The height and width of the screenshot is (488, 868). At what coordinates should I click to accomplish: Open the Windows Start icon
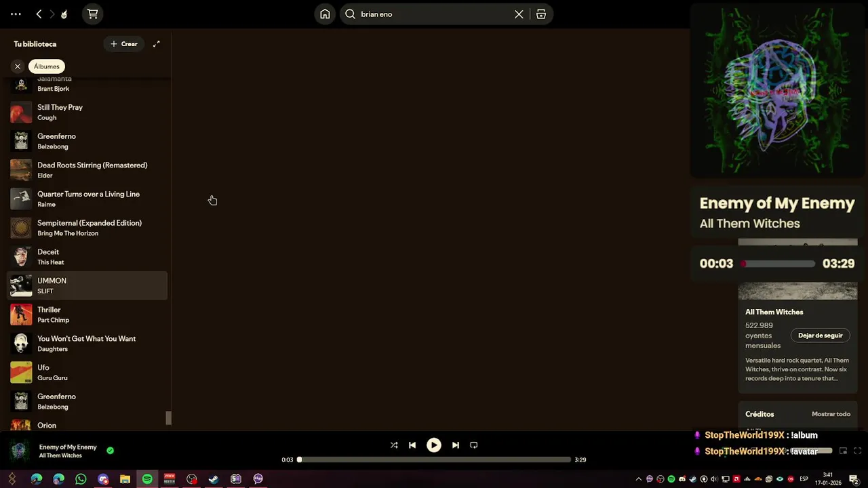click(x=12, y=479)
